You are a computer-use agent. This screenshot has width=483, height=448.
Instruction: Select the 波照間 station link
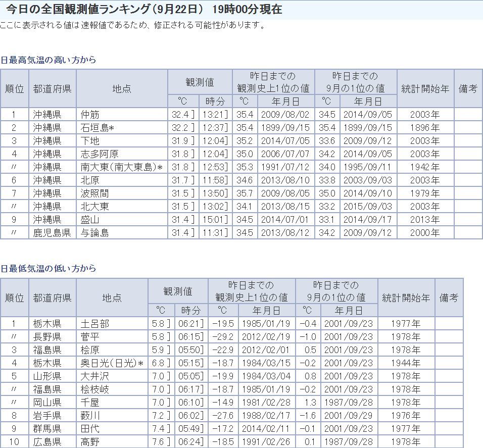[94, 193]
